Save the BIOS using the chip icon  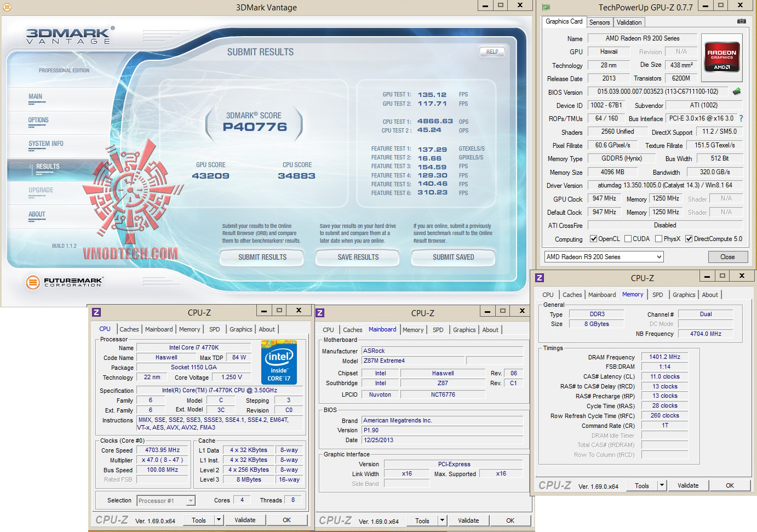737,91
